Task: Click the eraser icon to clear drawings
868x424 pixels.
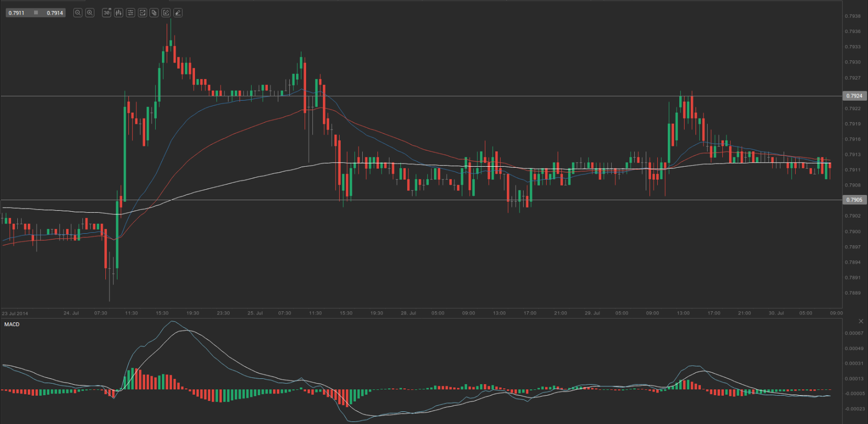Action: 178,13
